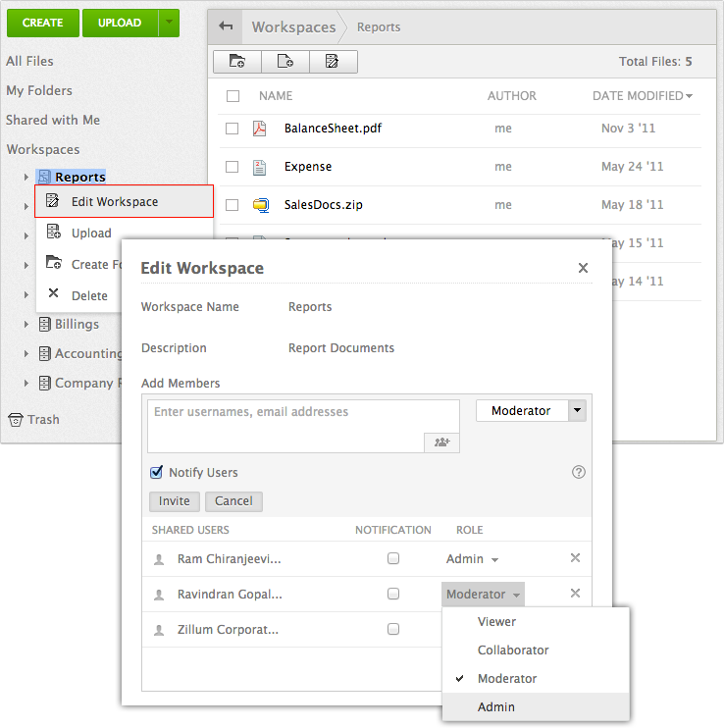
Task: Open My Folders in sidebar
Action: pos(39,90)
